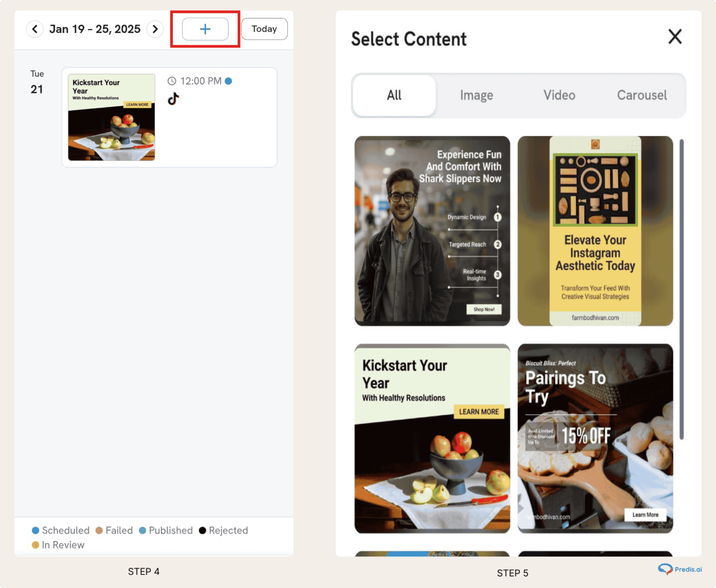Select the Shark Slippers content card
716x588 pixels.
(x=432, y=231)
